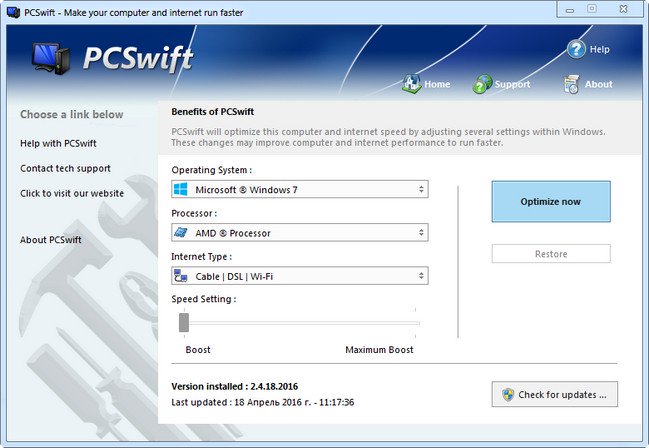The height and width of the screenshot is (448, 649).
Task: Follow Click to visit our website link
Action: [x=72, y=193]
